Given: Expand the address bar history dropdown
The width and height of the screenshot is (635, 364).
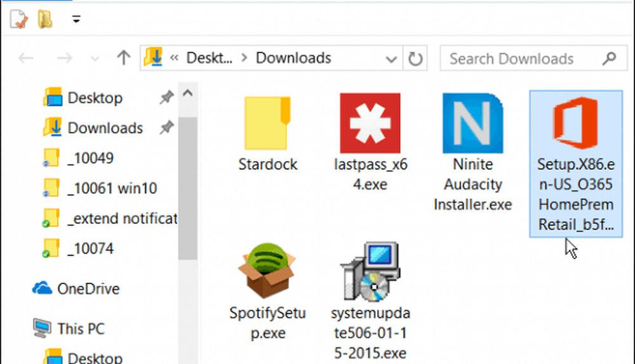Looking at the screenshot, I should pyautogui.click(x=391, y=60).
